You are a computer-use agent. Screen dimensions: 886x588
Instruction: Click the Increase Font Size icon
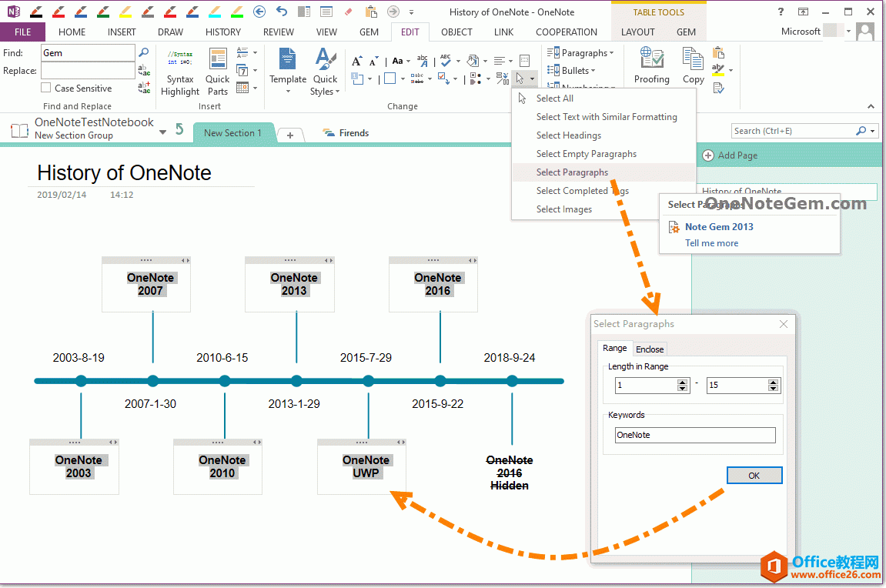coord(356,61)
